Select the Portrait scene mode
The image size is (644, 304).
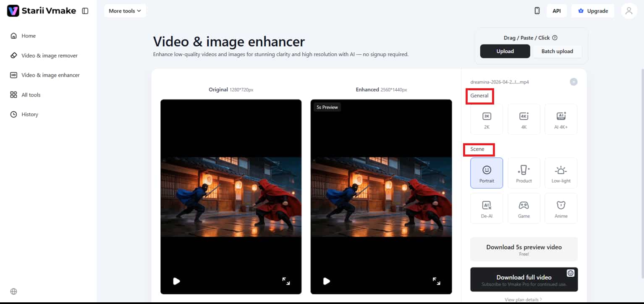[487, 173]
